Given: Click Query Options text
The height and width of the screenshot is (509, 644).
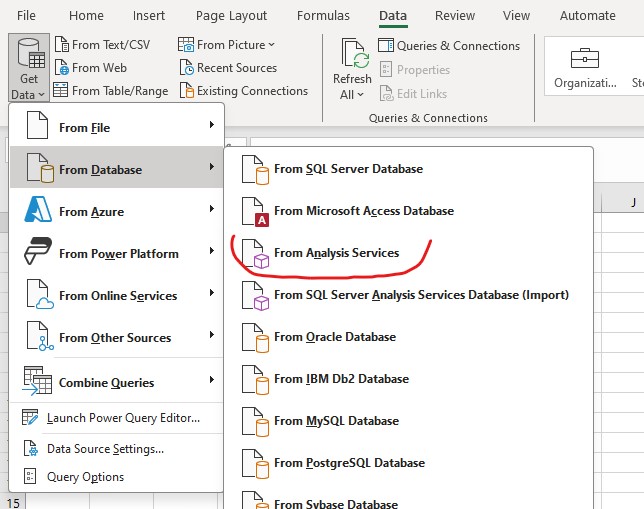Looking at the screenshot, I should 85,477.
